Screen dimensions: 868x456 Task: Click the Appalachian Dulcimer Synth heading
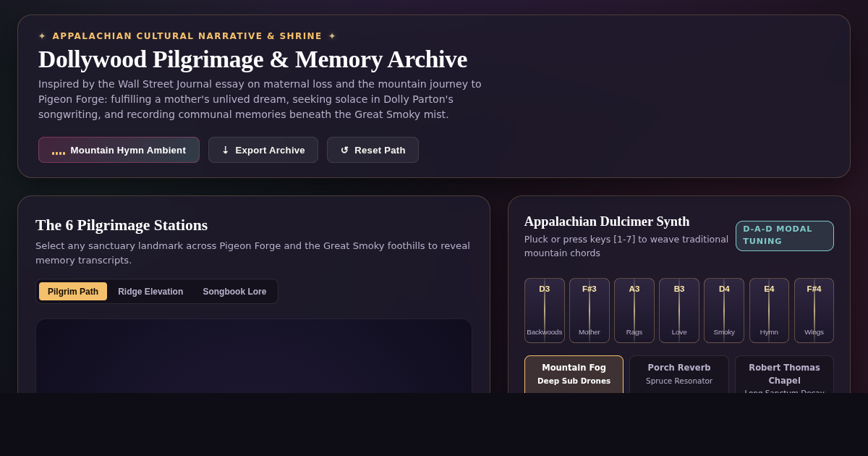tap(607, 221)
